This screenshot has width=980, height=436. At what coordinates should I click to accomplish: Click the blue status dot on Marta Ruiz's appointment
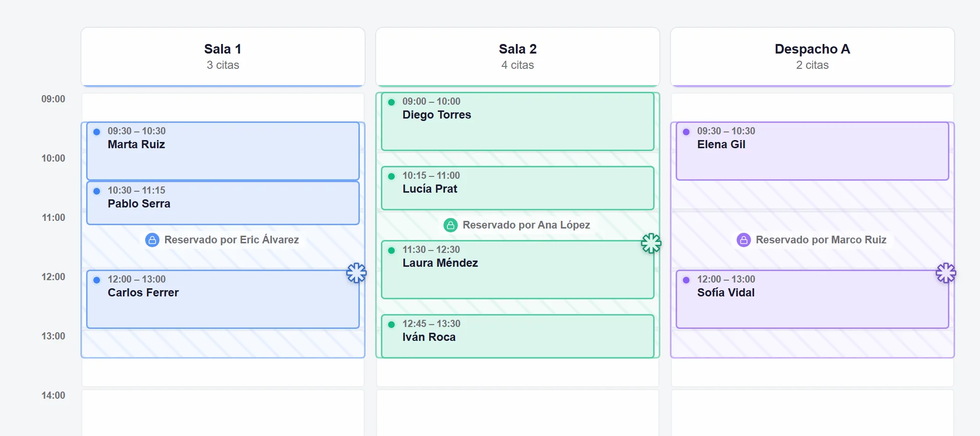click(x=97, y=132)
